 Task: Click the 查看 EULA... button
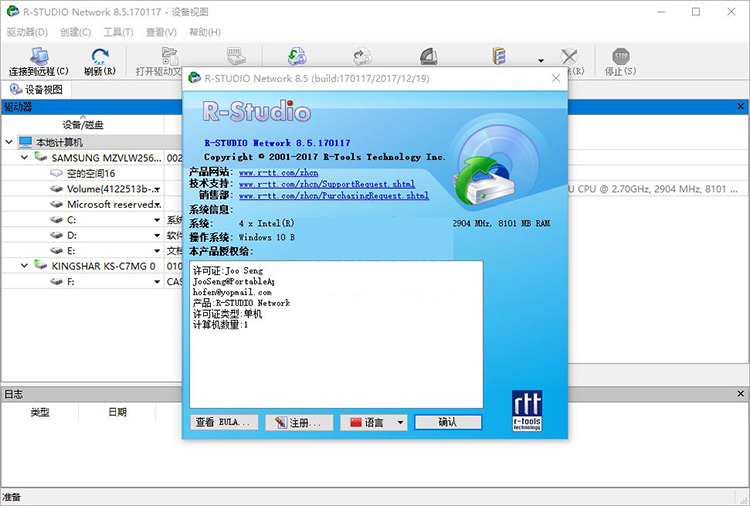pyautogui.click(x=225, y=423)
